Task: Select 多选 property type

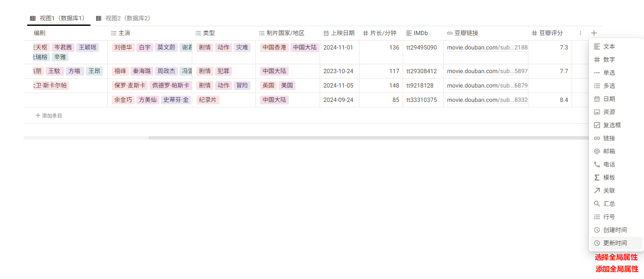Action: click(616, 86)
